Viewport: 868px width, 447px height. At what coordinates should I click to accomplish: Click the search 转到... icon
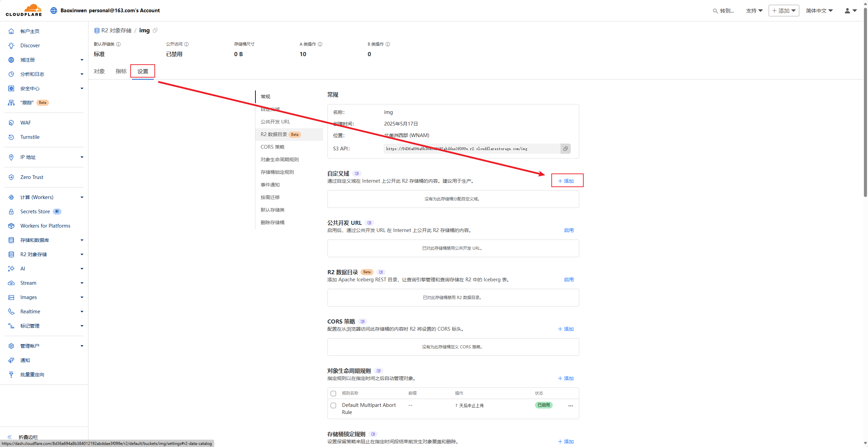715,11
